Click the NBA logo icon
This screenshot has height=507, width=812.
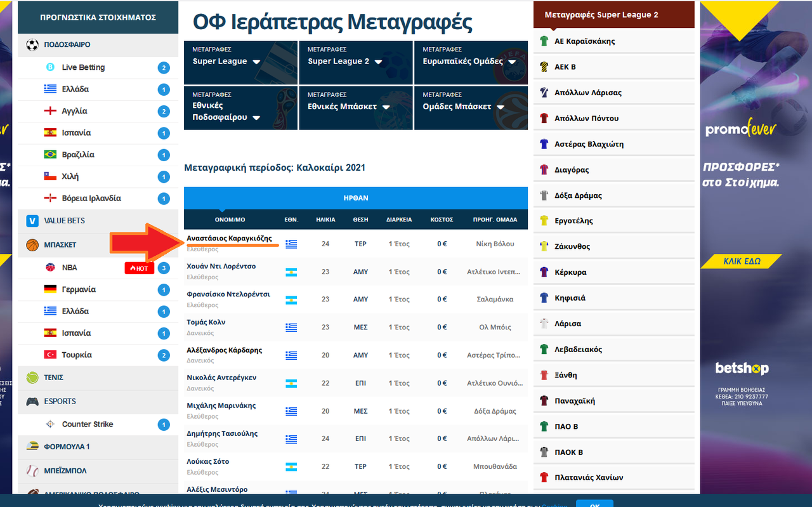(50, 268)
